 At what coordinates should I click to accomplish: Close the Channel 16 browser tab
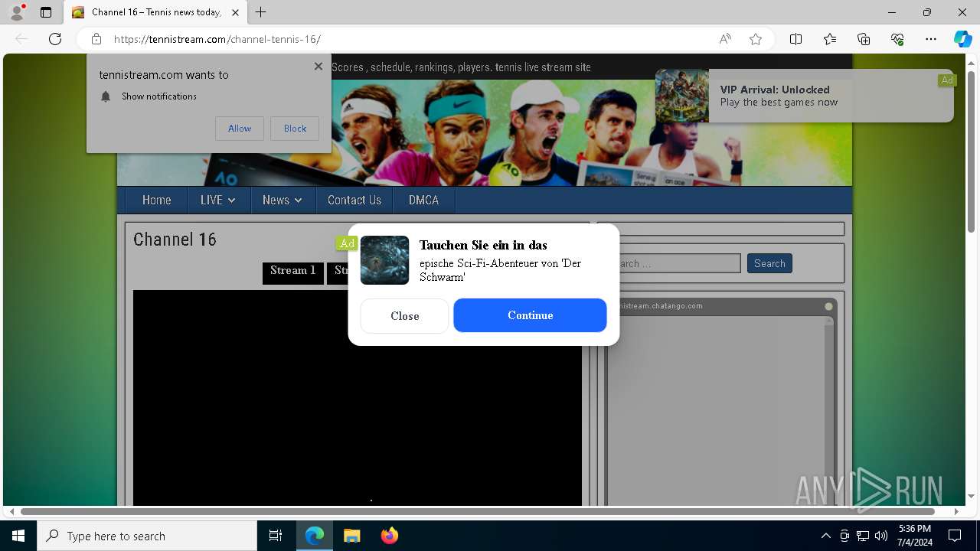[x=237, y=12]
